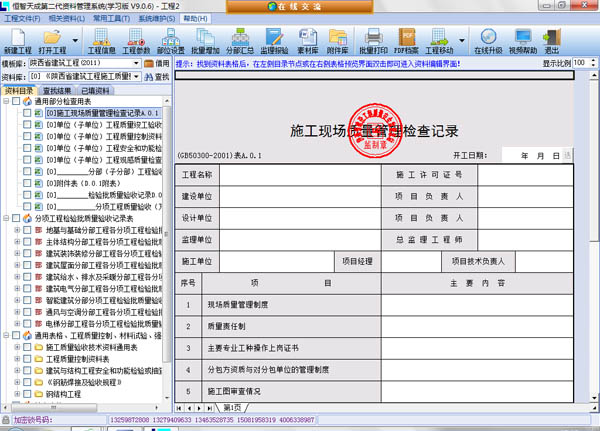Click the 批量增加 toolbar icon
600x431 pixels.
pos(205,41)
